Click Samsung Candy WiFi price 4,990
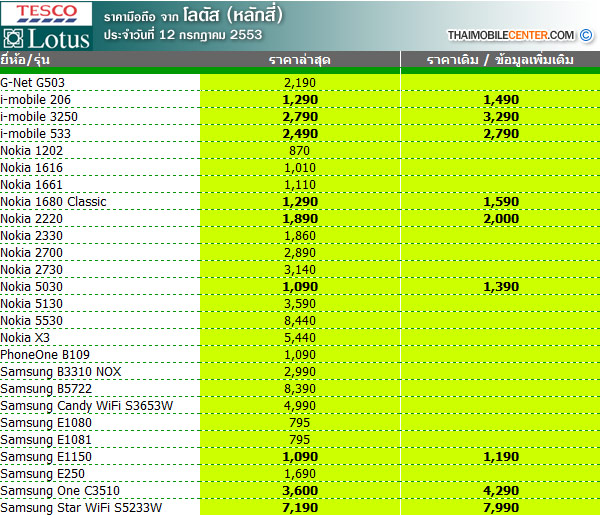The width and height of the screenshot is (600, 515). 300,406
